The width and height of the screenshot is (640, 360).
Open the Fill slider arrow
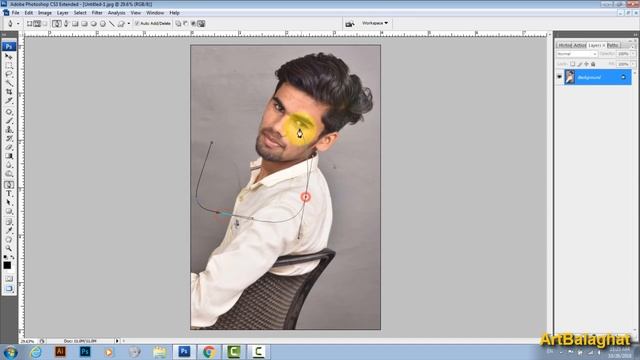click(x=633, y=64)
